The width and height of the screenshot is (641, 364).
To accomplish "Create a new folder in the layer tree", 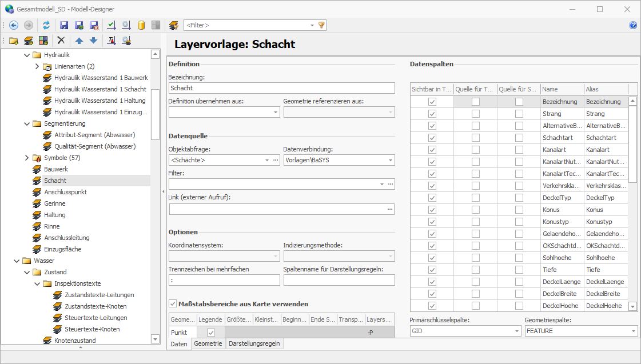I will [13, 40].
